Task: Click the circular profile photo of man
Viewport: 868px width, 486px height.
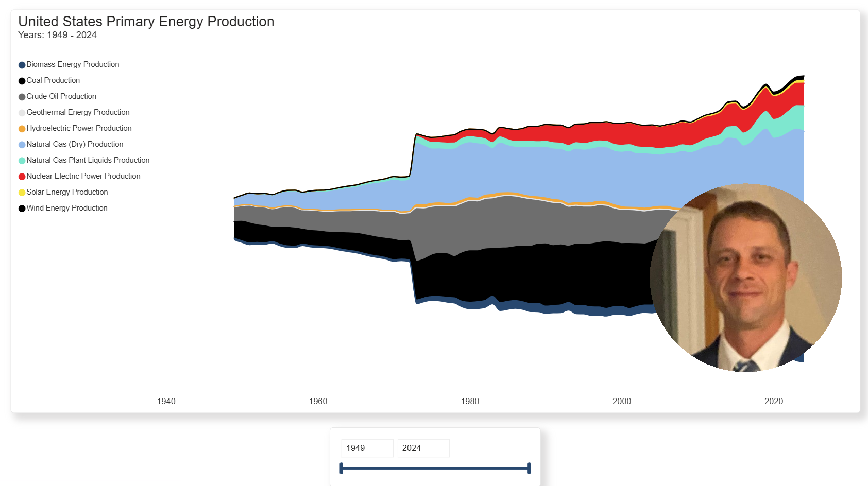Action: pos(745,277)
